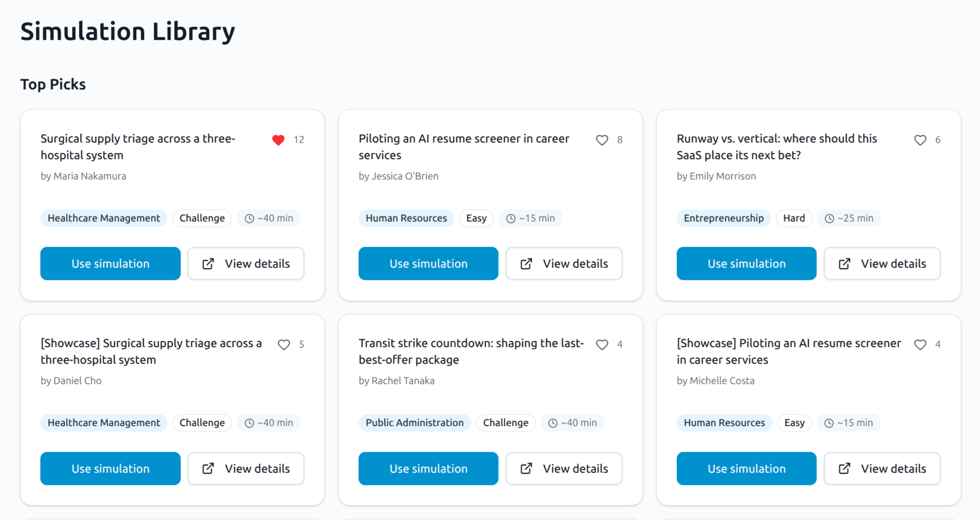Click the heart icon on the Showcase AI resume screener card

pyautogui.click(x=920, y=344)
